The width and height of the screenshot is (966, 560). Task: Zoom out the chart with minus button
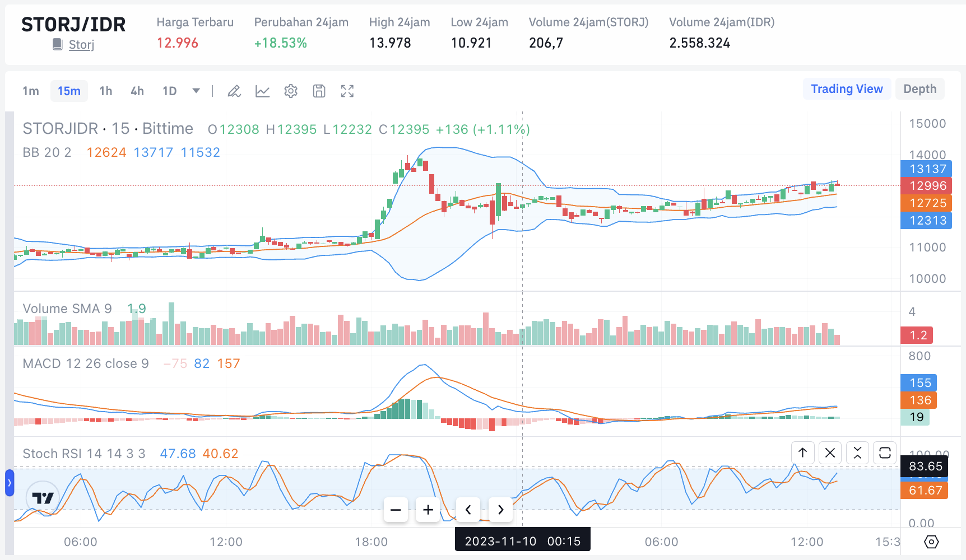396,510
